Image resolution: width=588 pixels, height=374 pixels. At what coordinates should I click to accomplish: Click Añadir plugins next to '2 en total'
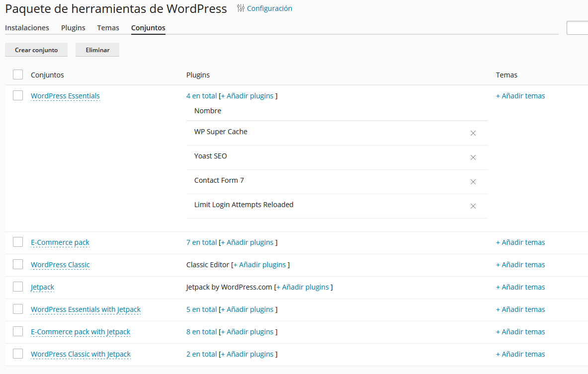pos(248,354)
